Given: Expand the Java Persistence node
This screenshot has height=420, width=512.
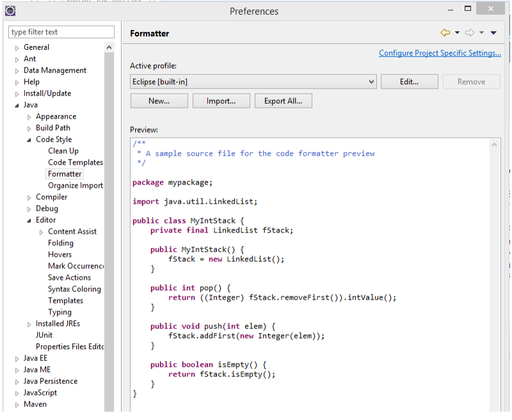Looking at the screenshot, I should click(x=17, y=382).
